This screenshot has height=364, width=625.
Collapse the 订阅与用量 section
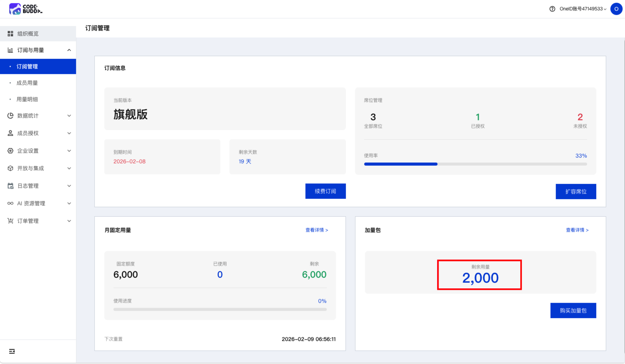pos(69,50)
